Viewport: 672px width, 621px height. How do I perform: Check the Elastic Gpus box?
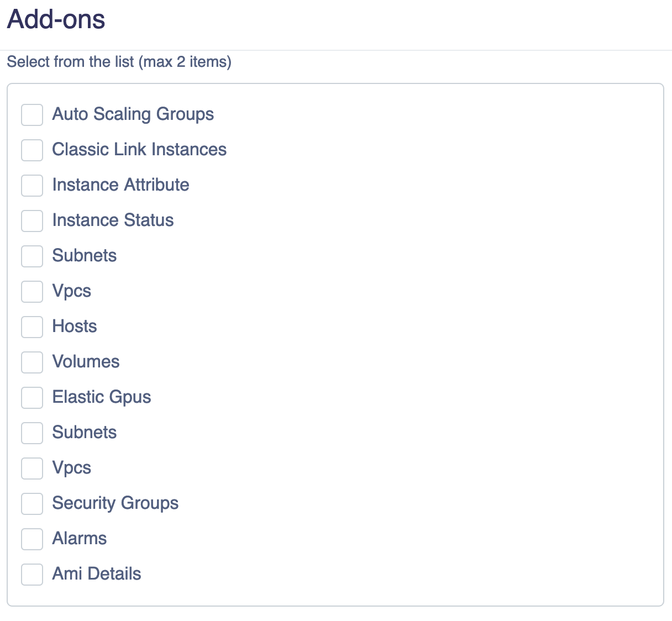32,398
